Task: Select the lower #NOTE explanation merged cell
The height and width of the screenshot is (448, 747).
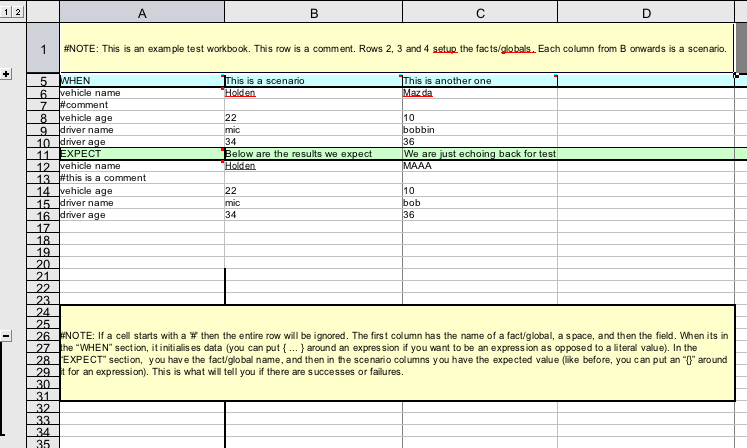Action: click(397, 353)
